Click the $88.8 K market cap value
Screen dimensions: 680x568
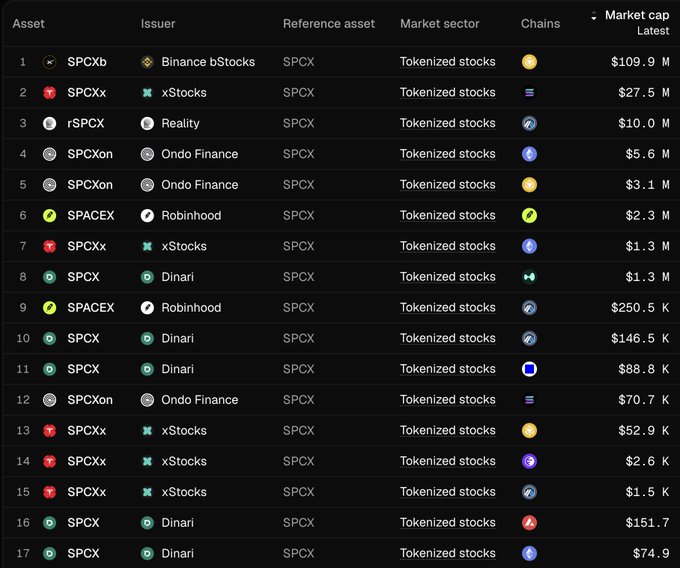(644, 369)
